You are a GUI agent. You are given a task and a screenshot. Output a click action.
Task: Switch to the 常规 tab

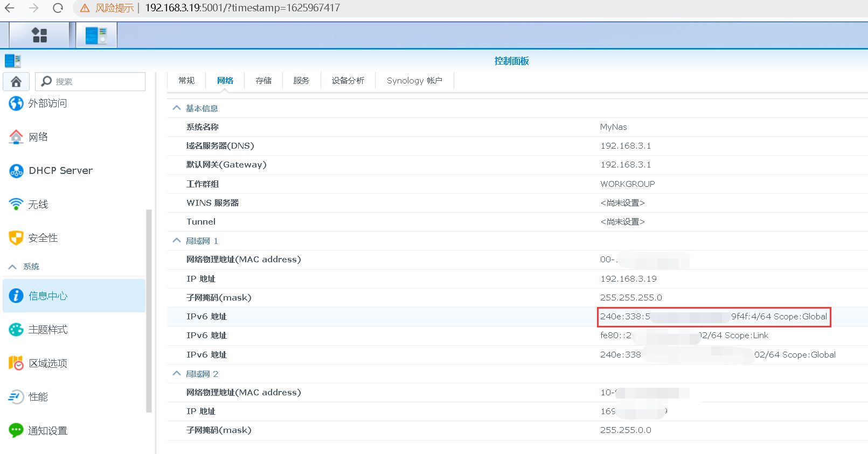pyautogui.click(x=186, y=81)
